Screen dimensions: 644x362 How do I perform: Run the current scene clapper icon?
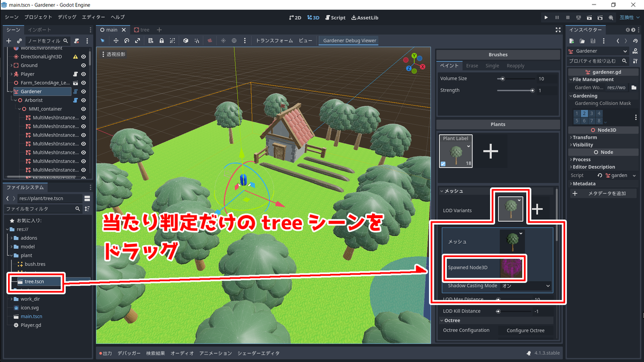tap(589, 18)
